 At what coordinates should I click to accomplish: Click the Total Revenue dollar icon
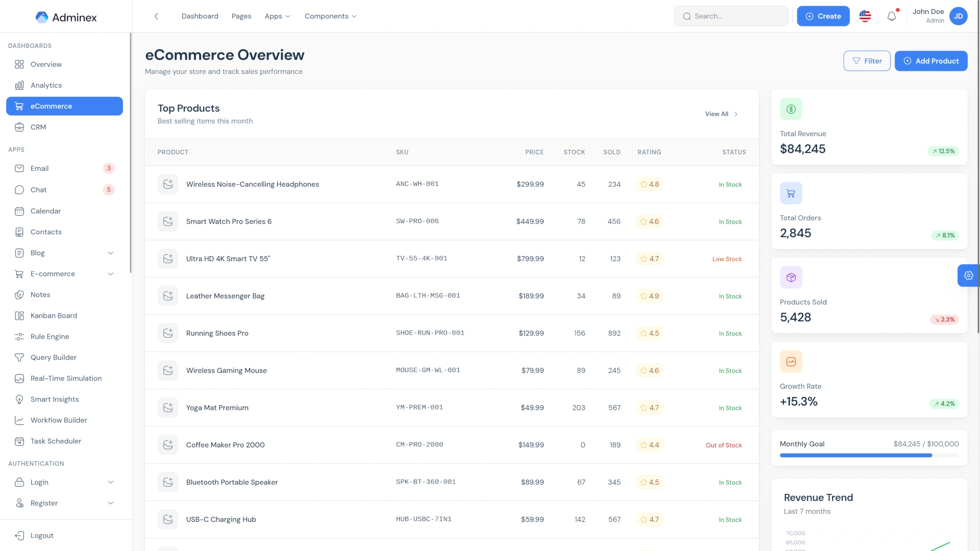click(x=791, y=109)
